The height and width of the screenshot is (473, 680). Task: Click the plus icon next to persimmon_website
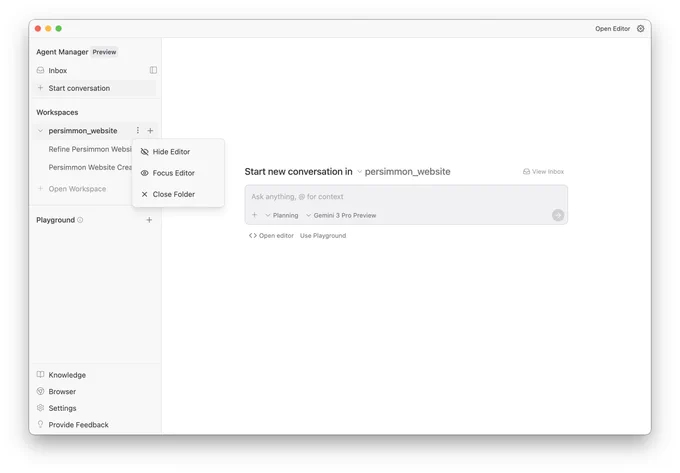coord(150,130)
